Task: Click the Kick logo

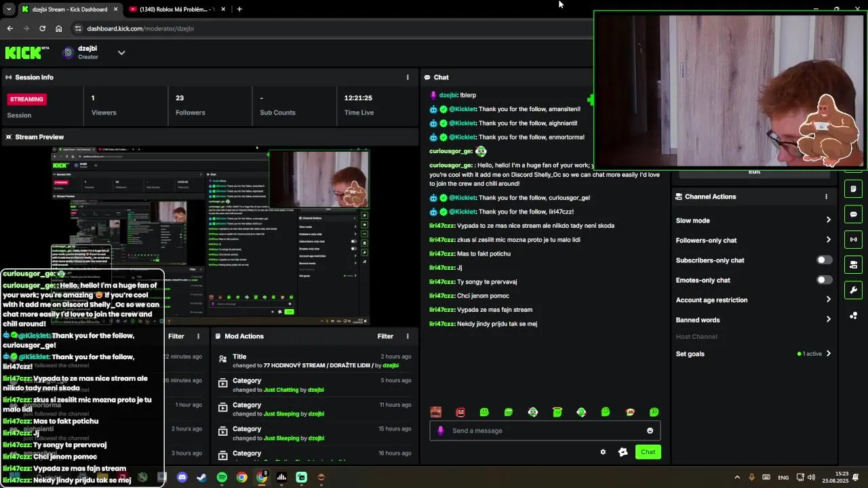Action: 27,52
